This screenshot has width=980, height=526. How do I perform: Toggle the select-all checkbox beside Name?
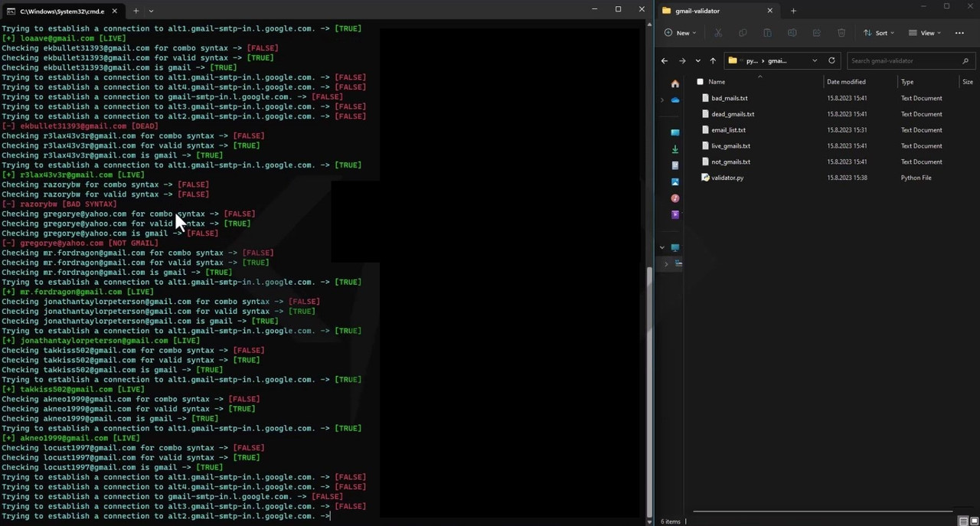coord(700,82)
